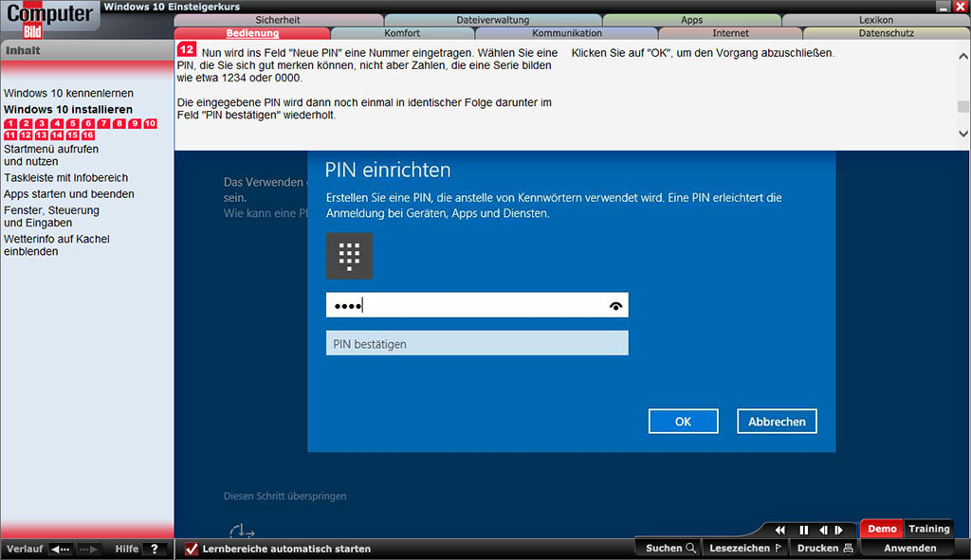The image size is (971, 560).
Task: Jump to lesson step 10
Action: 150,123
